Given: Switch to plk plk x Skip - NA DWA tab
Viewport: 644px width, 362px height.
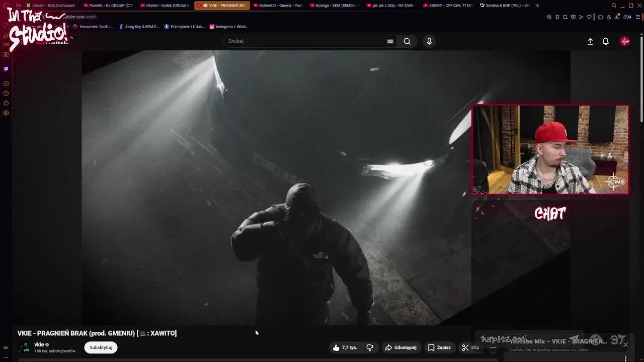Looking at the screenshot, I should point(391,6).
